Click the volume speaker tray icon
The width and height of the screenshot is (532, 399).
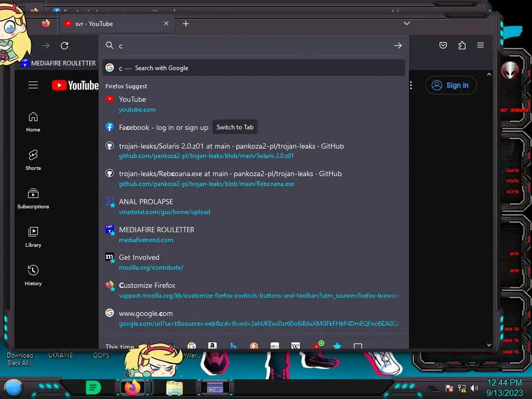click(474, 388)
